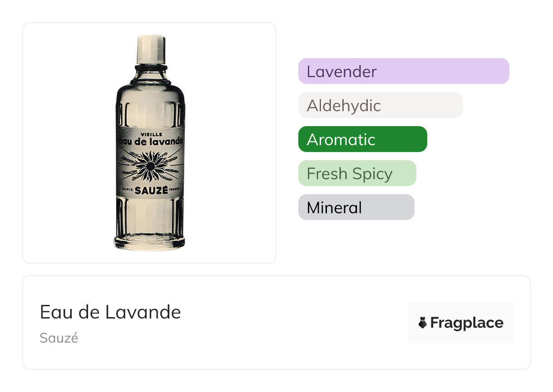Image resolution: width=553 pixels, height=392 pixels.
Task: Click the glass base of the bottle
Action: (149, 243)
